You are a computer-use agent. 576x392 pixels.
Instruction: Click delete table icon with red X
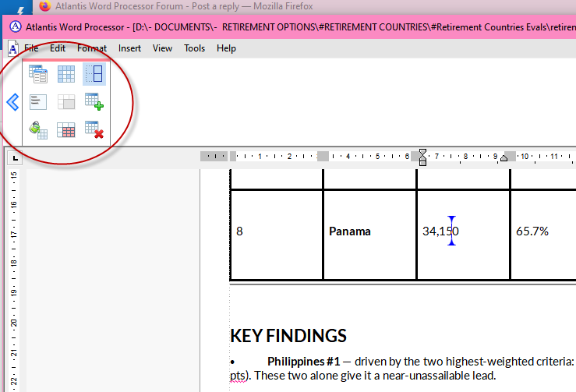coord(94,129)
